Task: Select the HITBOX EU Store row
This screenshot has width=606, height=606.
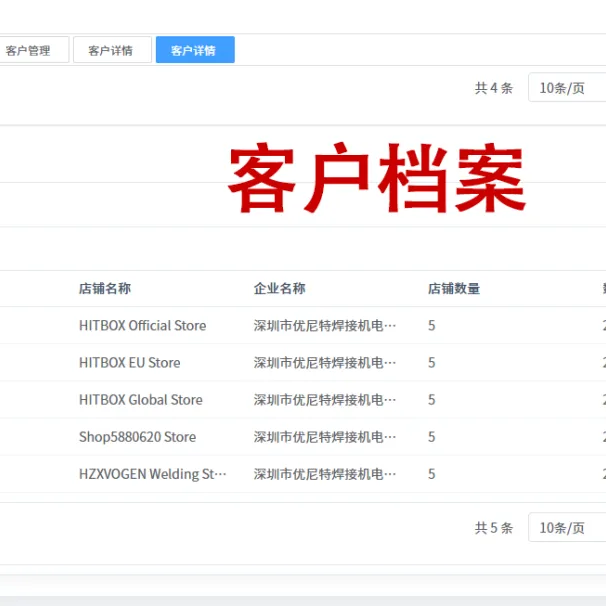Action: pos(303,363)
